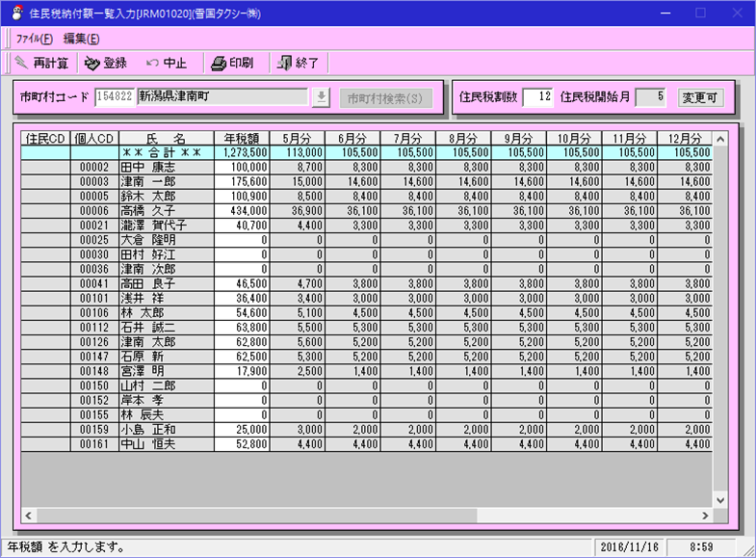Click the download arrow next to 市町村 name
The width and height of the screenshot is (756, 558).
coord(322,97)
